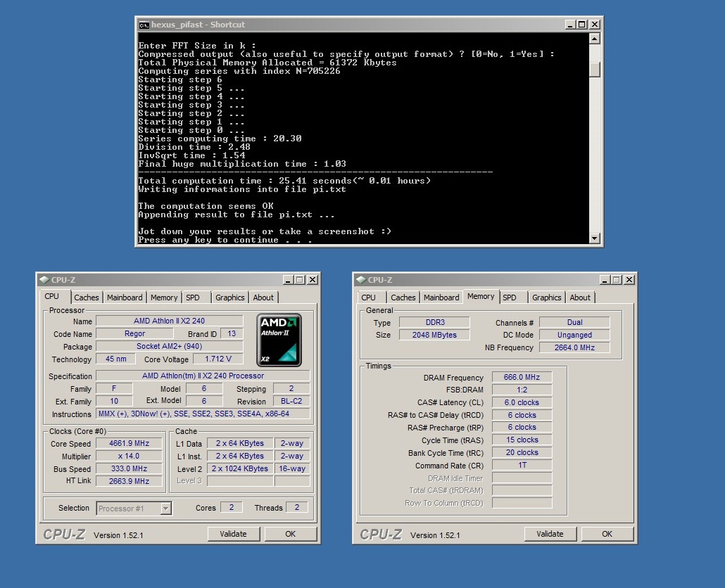Switch to Memory tab in left CPU-Z window

pos(164,298)
